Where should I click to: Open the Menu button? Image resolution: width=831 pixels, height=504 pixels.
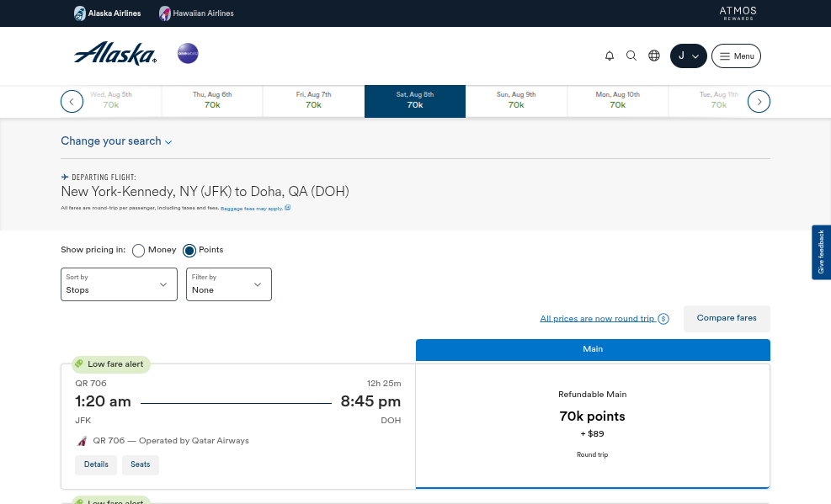736,56
